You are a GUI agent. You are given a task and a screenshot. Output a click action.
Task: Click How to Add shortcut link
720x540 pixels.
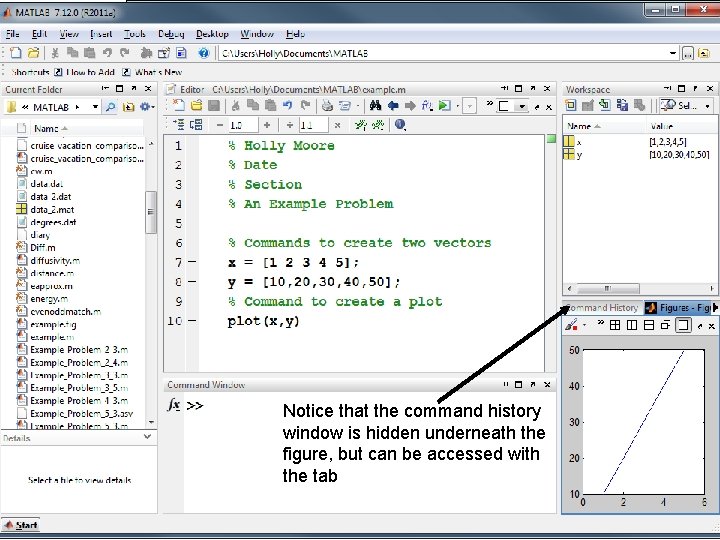pyautogui.click(x=85, y=72)
